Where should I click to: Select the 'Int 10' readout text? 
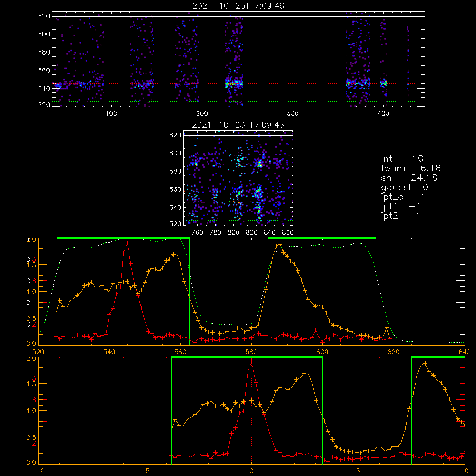click(402, 159)
